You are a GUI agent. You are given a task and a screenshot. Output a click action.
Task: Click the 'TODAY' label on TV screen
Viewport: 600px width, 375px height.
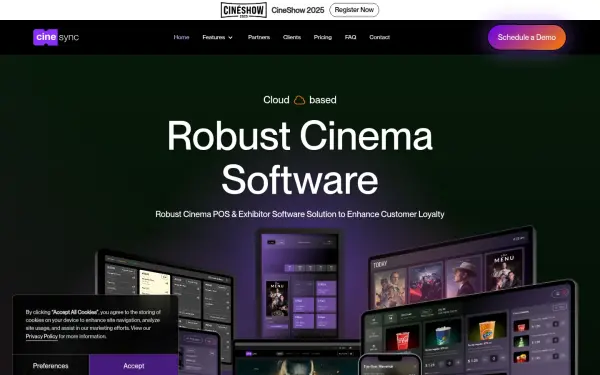tap(380, 264)
